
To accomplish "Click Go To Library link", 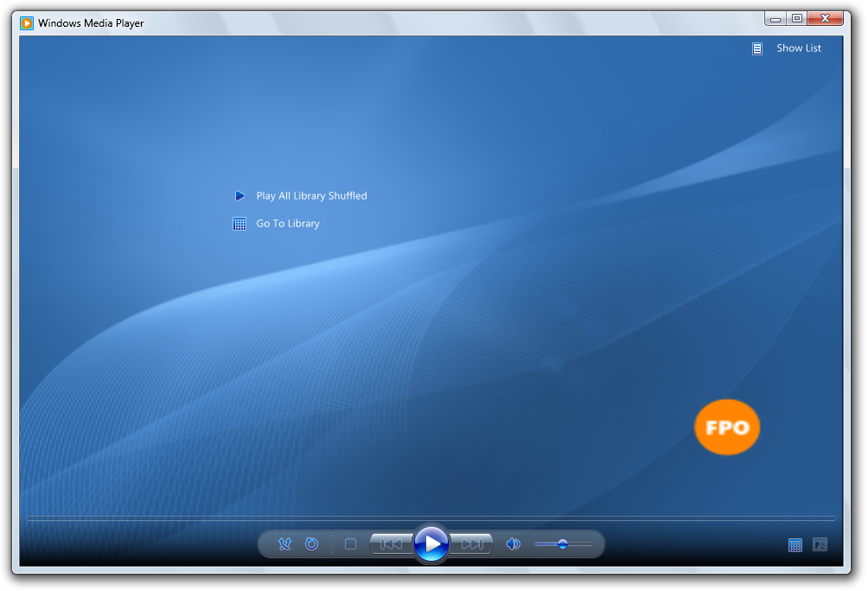I will tap(288, 224).
